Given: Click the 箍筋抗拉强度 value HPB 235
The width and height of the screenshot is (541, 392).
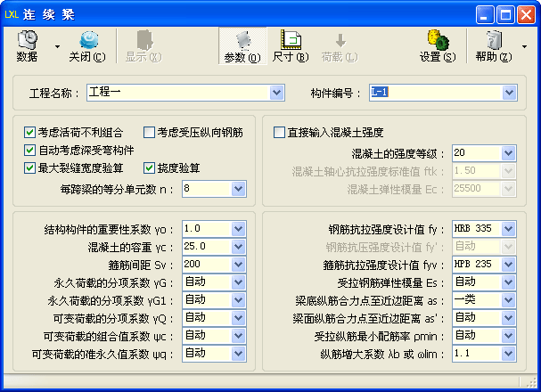Looking at the screenshot, I should 472,264.
